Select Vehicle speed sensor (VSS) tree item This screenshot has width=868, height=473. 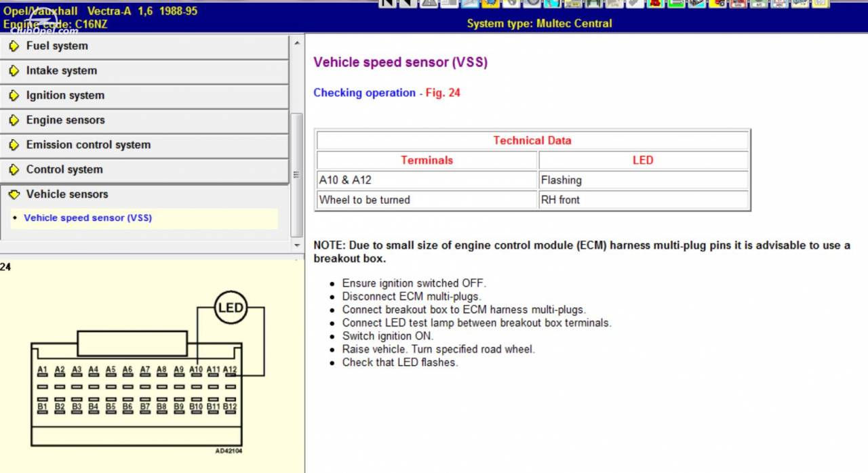click(x=87, y=218)
